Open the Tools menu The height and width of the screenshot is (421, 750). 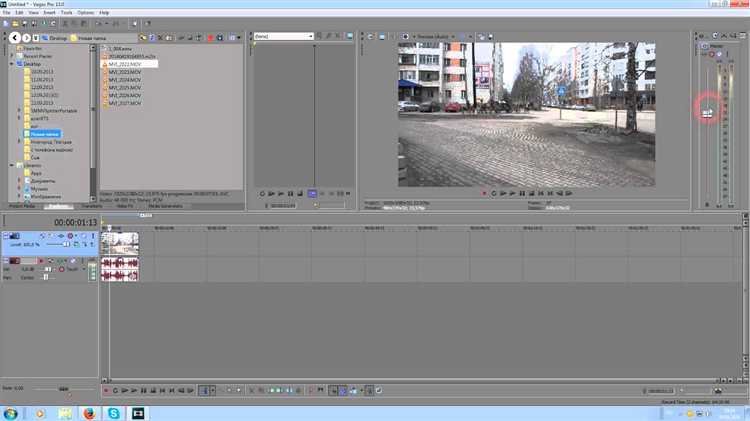[66, 12]
